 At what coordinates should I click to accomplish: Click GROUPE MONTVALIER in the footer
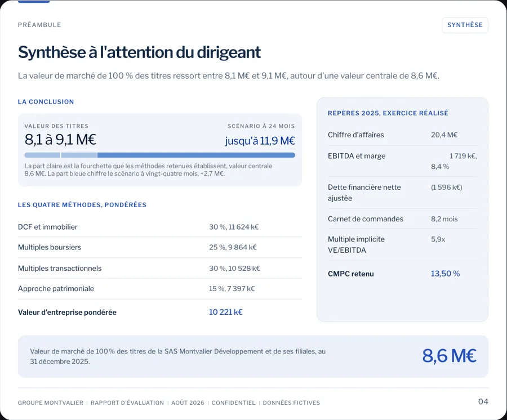(x=51, y=403)
